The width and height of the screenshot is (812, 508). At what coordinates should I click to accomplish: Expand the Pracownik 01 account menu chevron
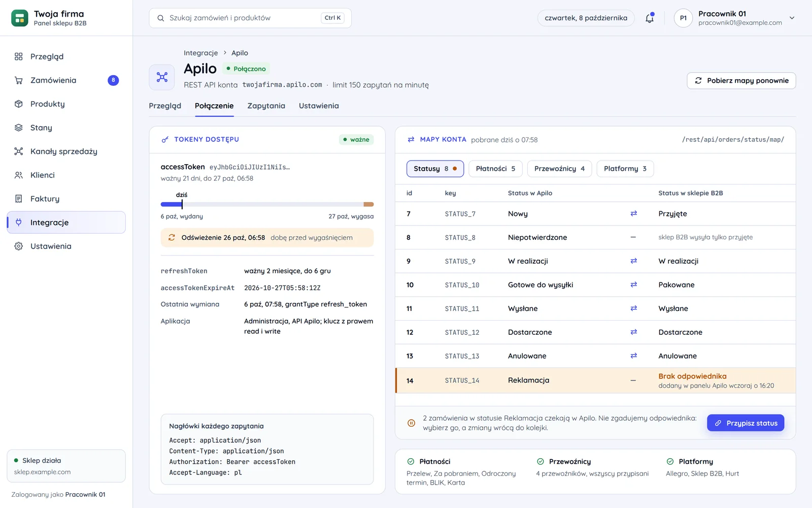pyautogui.click(x=792, y=18)
